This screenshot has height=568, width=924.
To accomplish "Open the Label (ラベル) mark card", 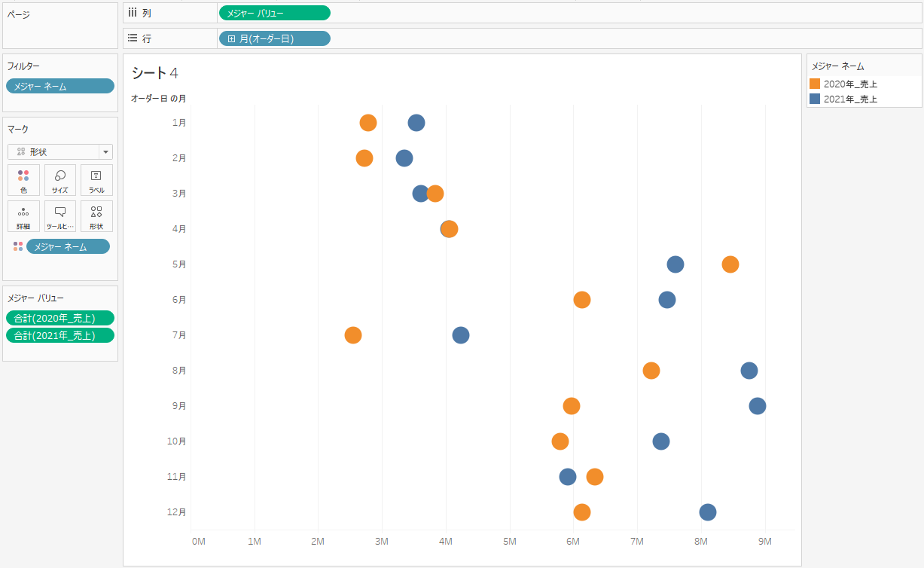I will point(96,180).
